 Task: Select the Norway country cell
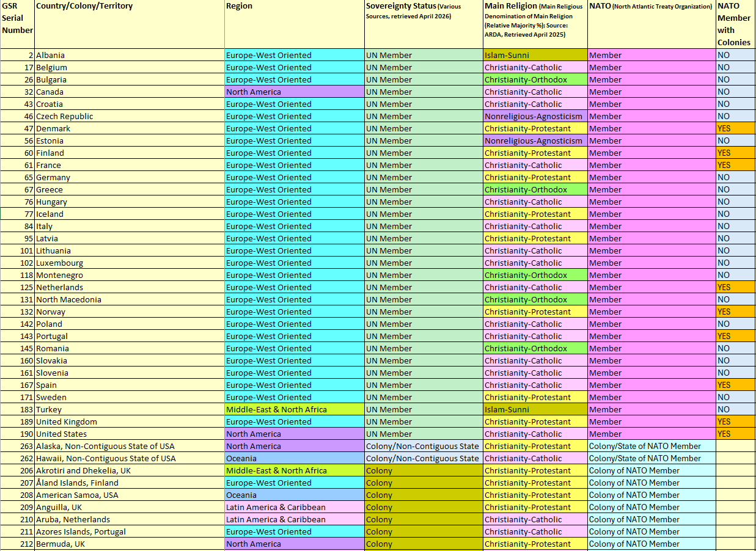pos(130,312)
